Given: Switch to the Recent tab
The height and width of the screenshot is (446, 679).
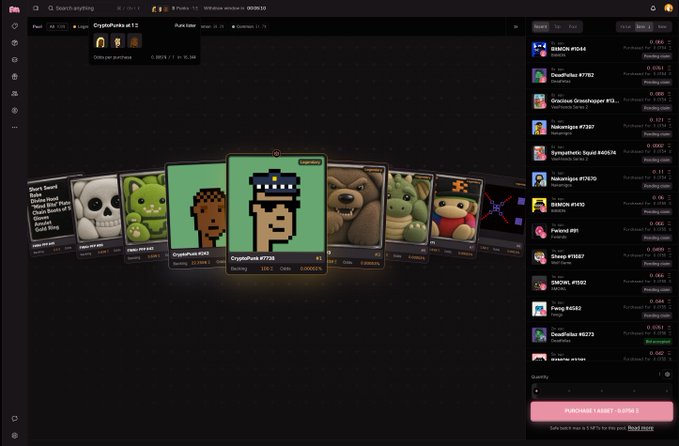Looking at the screenshot, I should pyautogui.click(x=540, y=27).
